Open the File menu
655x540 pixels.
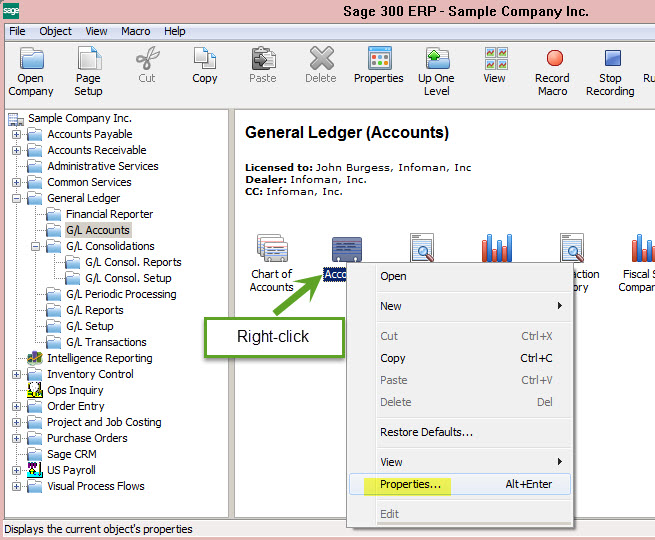pos(17,31)
